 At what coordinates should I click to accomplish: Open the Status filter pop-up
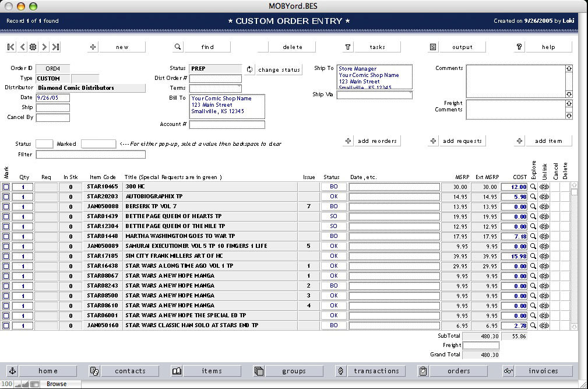(44, 143)
